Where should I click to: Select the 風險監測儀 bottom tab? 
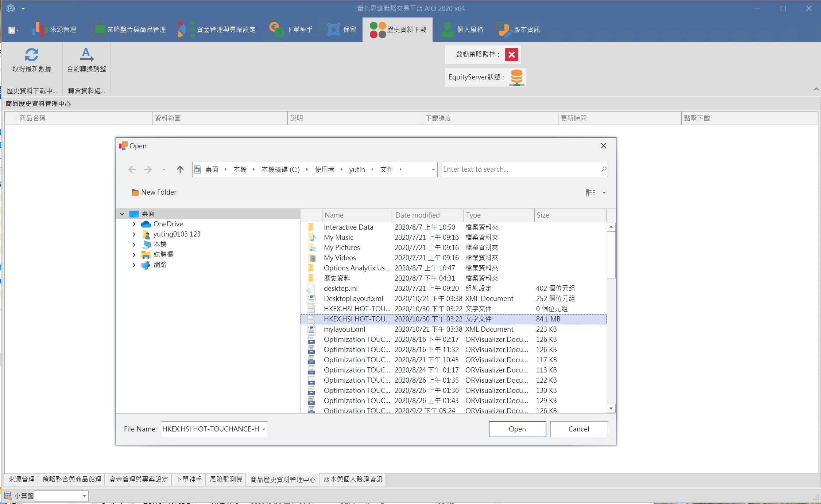226,479
